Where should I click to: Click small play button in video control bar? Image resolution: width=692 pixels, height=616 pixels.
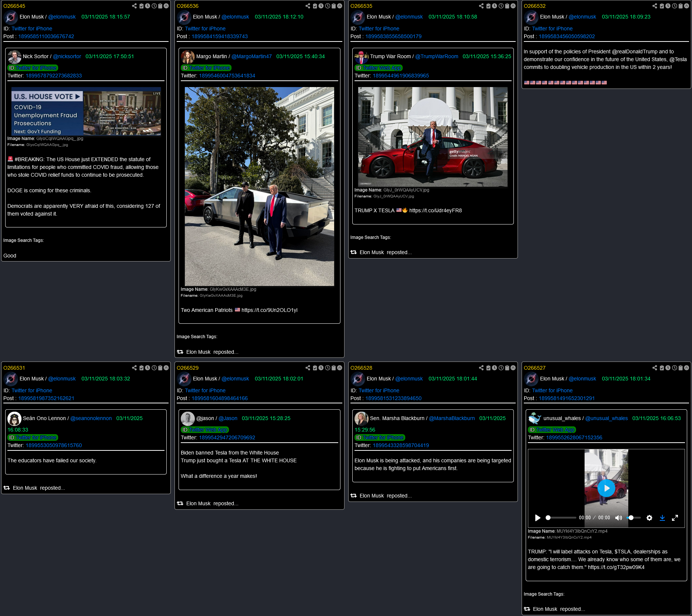pos(538,518)
